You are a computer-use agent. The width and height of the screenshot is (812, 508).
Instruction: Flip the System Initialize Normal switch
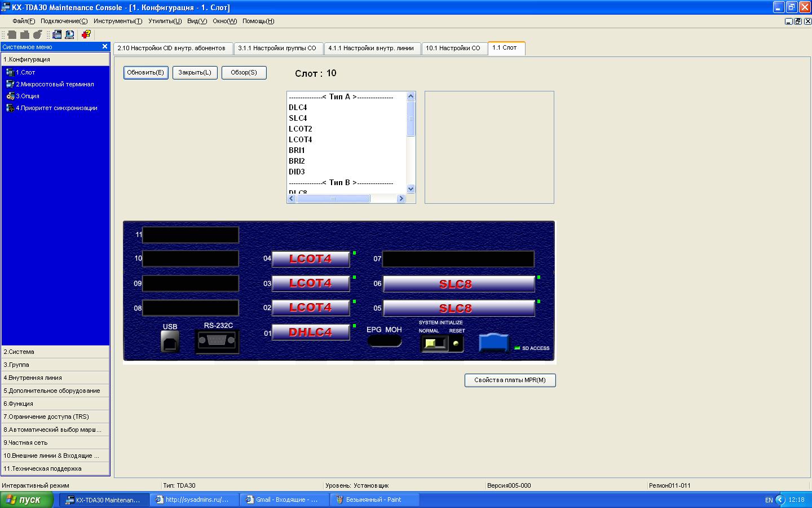tap(434, 343)
